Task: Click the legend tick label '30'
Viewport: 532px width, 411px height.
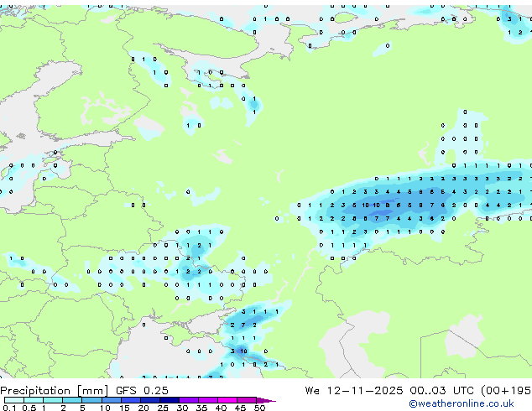Action: 182,408
